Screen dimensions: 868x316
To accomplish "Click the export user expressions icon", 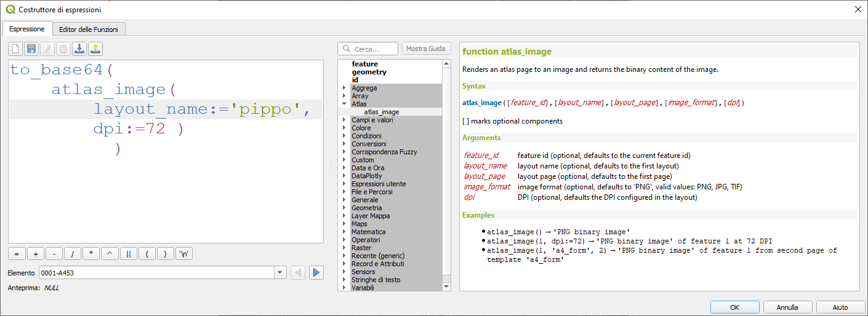I will (95, 49).
